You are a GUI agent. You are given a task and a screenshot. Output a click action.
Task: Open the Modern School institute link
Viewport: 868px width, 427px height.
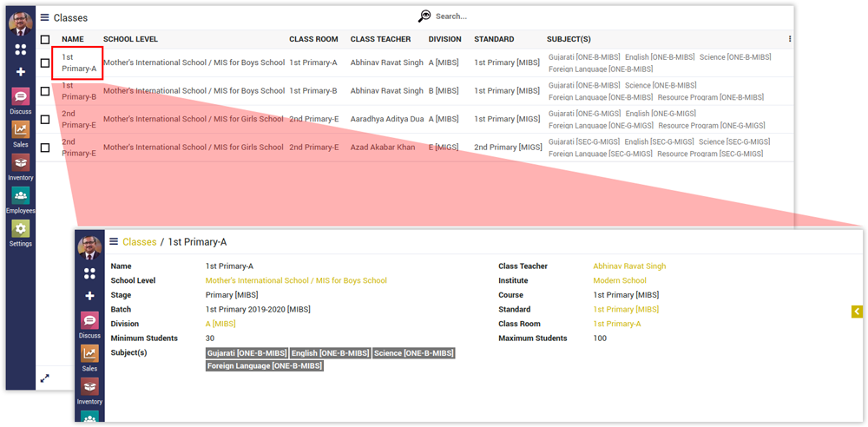click(x=619, y=280)
